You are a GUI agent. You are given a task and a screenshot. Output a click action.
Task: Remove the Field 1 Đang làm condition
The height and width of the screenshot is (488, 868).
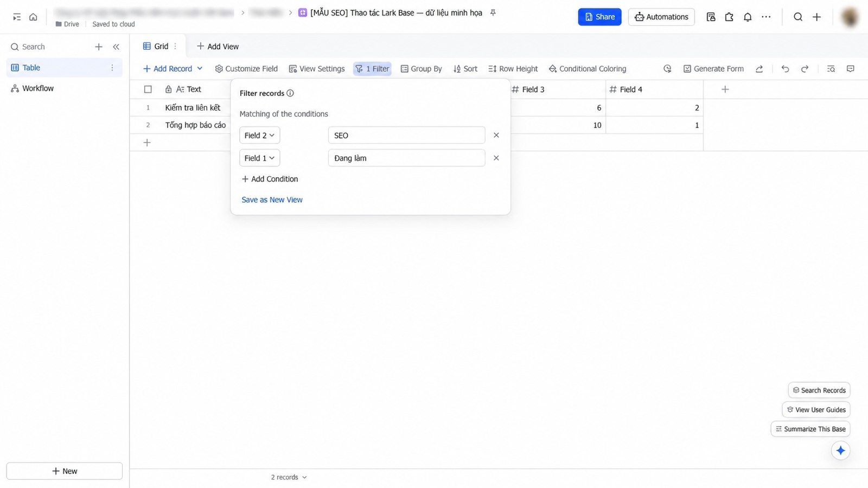click(x=496, y=158)
